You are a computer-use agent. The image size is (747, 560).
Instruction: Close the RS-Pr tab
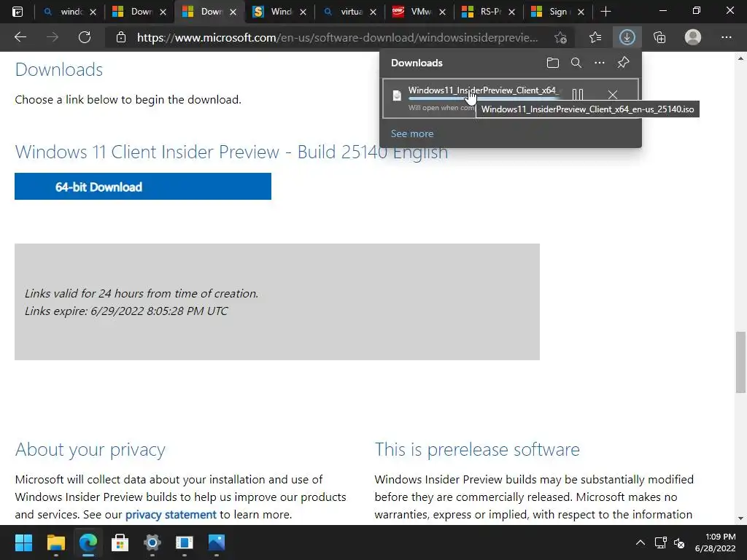click(511, 12)
